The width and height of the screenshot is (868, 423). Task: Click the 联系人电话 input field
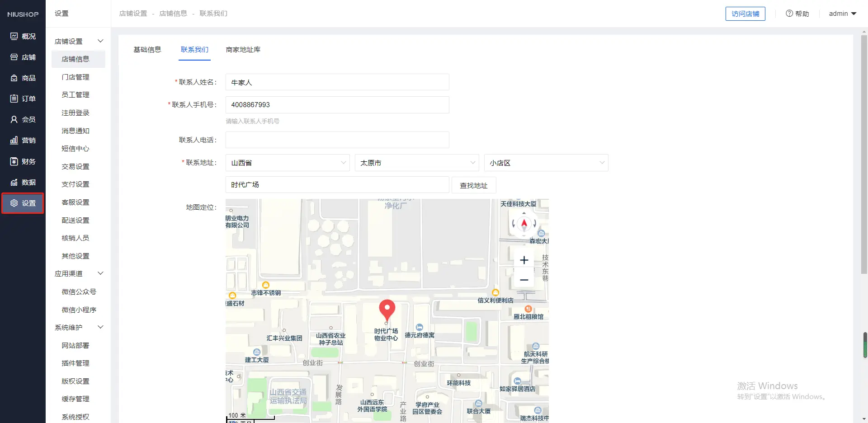pos(337,140)
